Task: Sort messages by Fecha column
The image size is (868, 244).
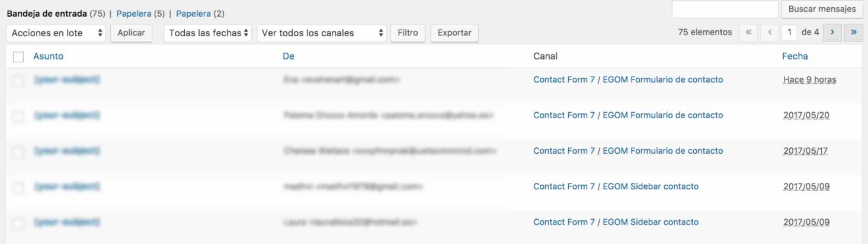Action: tap(795, 56)
